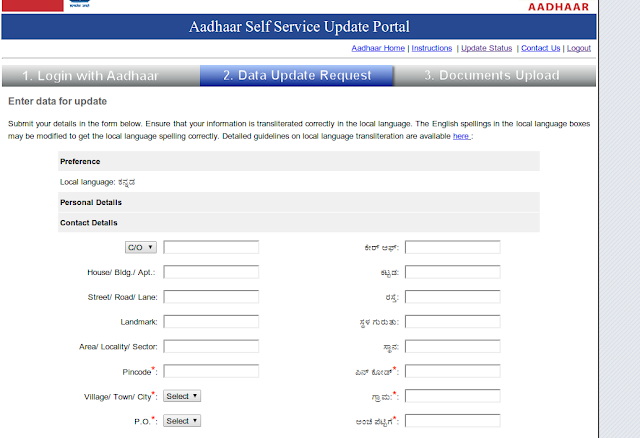Viewport: 640px width, 438px height.
Task: Expand the Personal Details section header
Action: [x=299, y=202]
